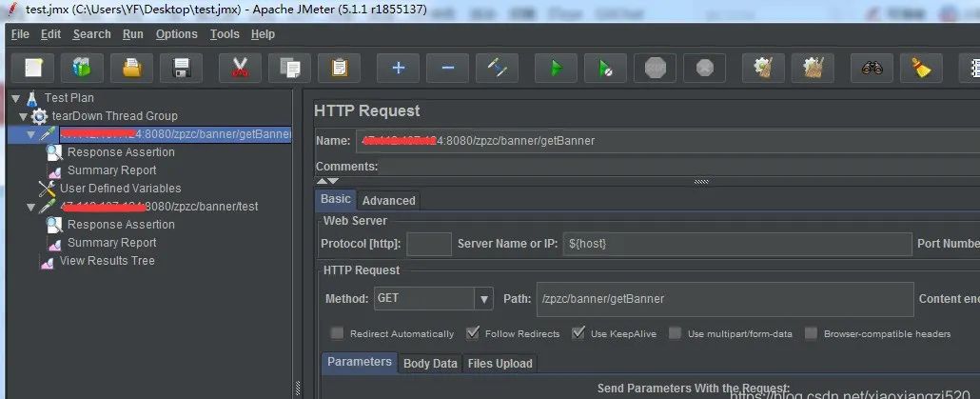Viewport: 980px width, 399px height.
Task: Click the Clear results broom-gear icon
Action: 763,68
